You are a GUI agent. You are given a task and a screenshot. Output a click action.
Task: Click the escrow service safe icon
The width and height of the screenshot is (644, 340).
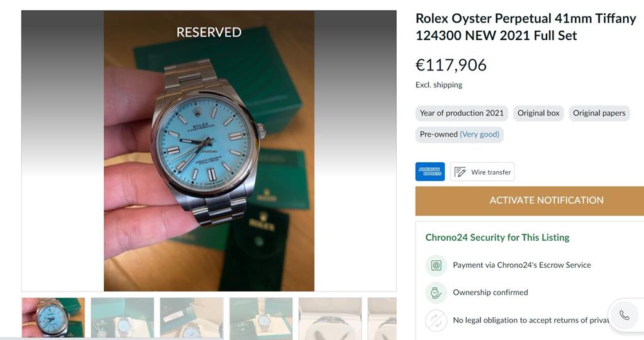pyautogui.click(x=435, y=265)
